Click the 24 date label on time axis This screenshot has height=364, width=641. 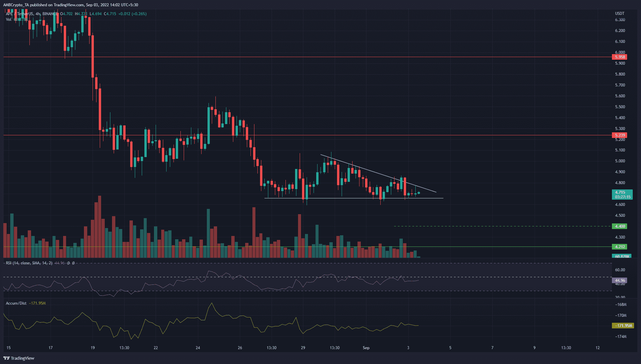(x=198, y=348)
